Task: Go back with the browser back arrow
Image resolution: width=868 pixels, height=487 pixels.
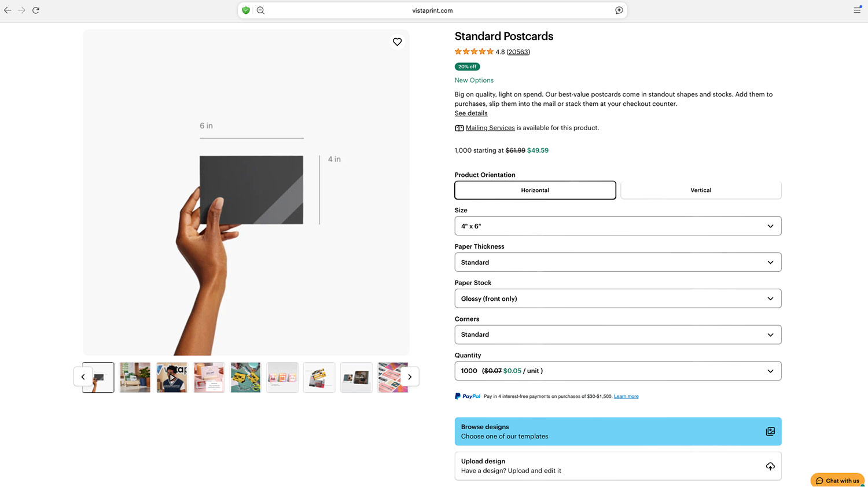Action: tap(8, 10)
